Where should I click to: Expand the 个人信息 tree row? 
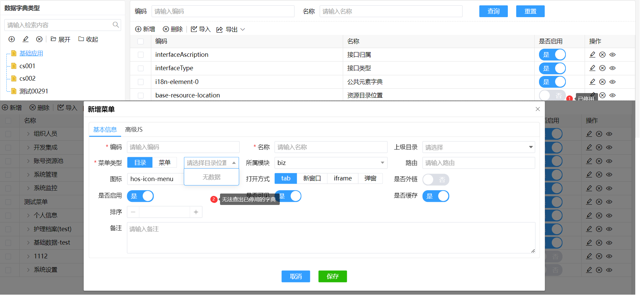click(x=28, y=215)
